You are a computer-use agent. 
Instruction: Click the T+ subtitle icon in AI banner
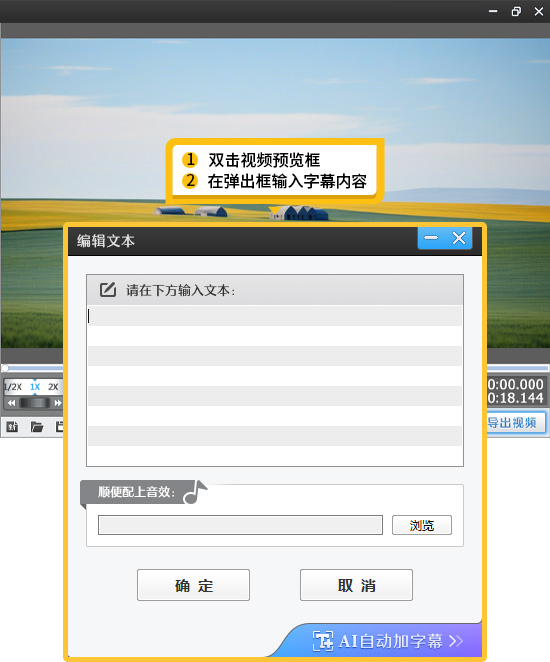(x=323, y=641)
